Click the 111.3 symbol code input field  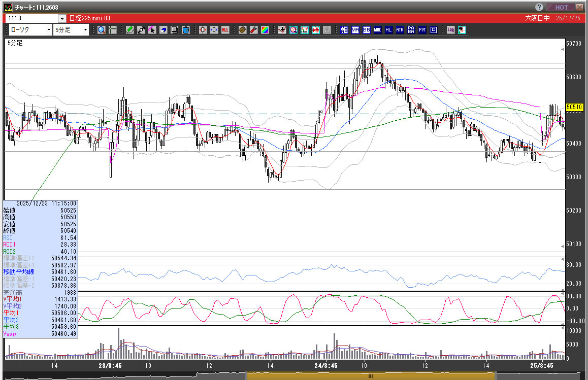pos(31,18)
